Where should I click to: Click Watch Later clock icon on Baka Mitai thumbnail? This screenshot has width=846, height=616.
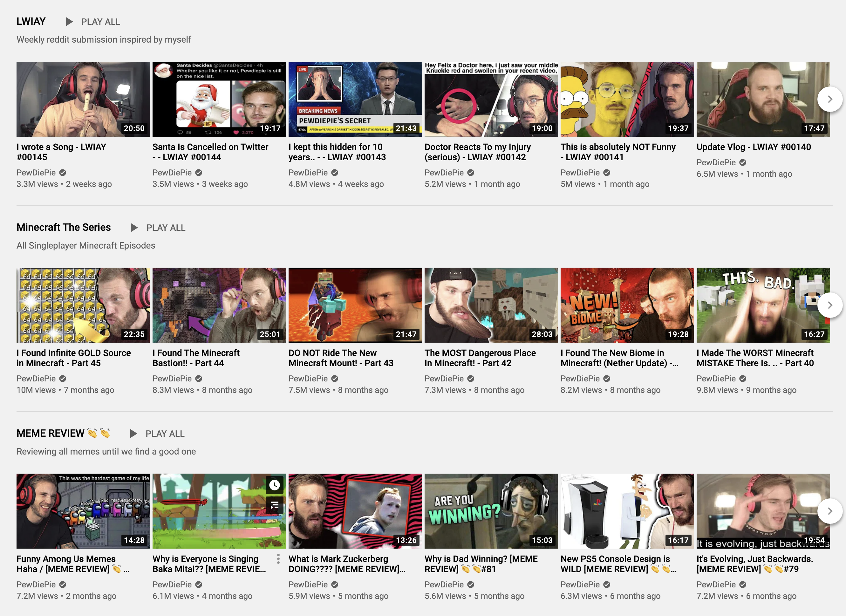(275, 485)
